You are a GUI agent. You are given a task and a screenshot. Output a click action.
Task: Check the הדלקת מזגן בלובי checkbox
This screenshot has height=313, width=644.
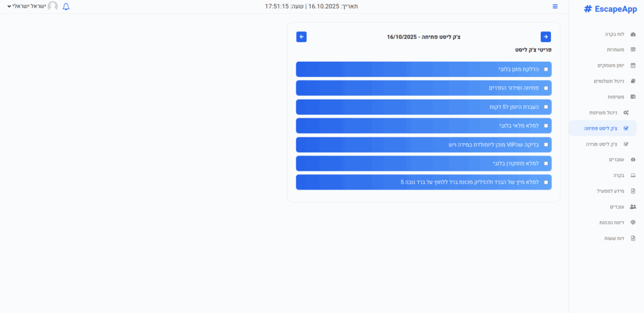point(546,69)
